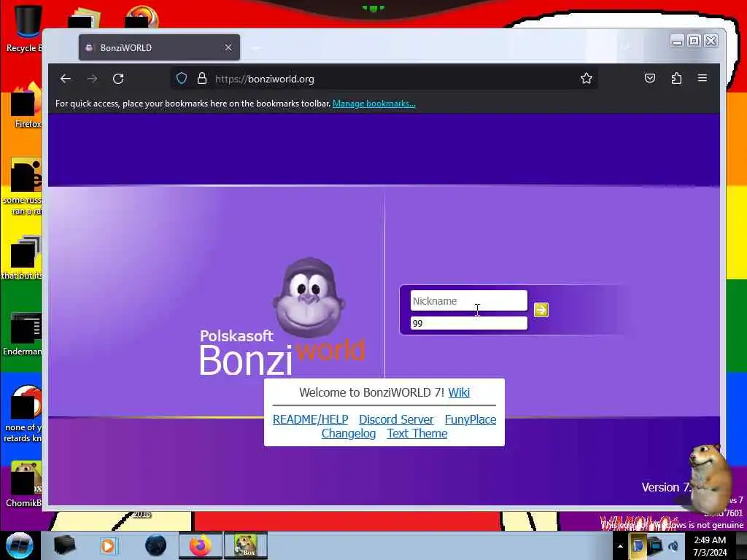Viewport: 747px width, 560px height.
Task: Open the Windows Start menu
Action: (19, 545)
